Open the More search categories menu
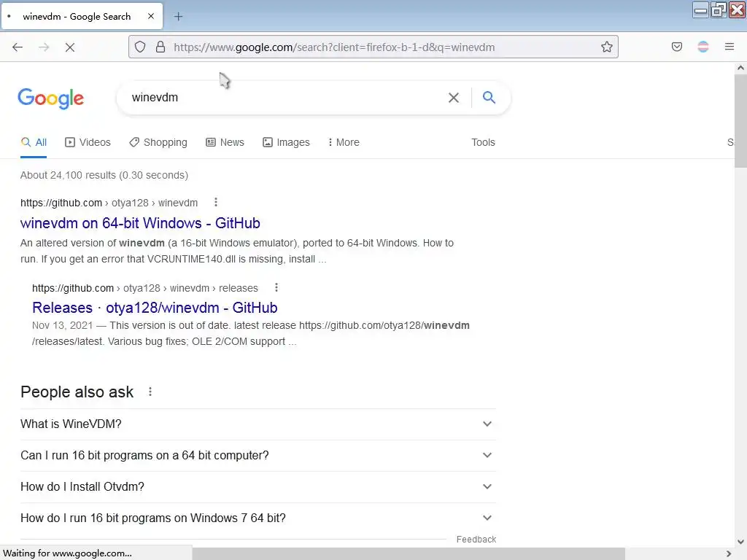This screenshot has width=747, height=560. [344, 142]
